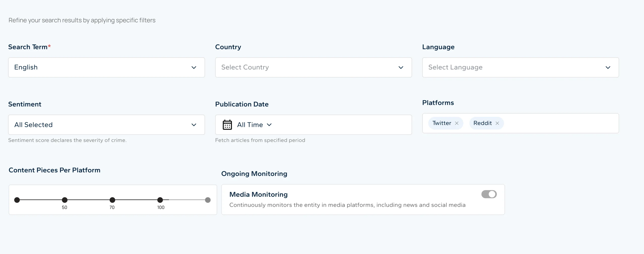Set content pieces slider to 50

point(65,200)
